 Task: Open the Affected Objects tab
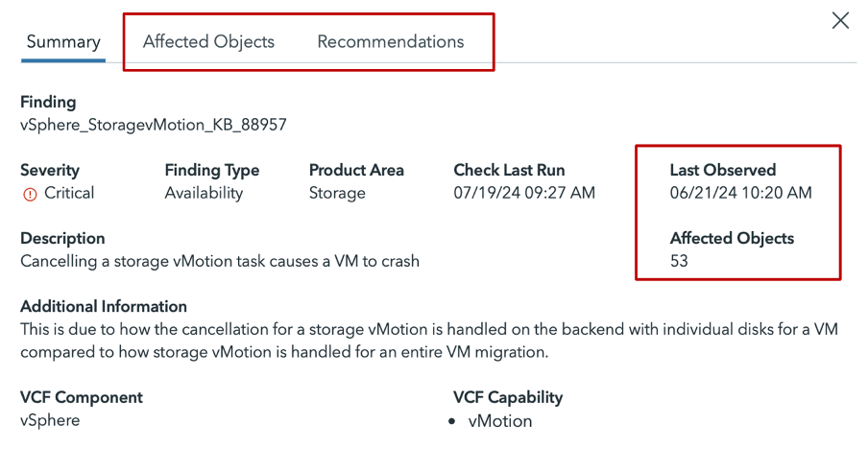pyautogui.click(x=208, y=42)
